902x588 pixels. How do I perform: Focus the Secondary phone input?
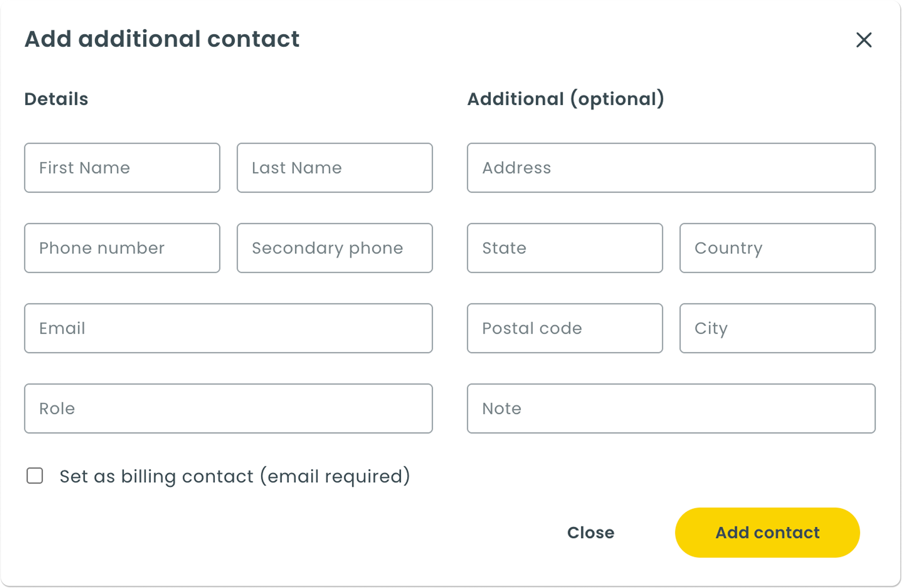pyautogui.click(x=334, y=248)
